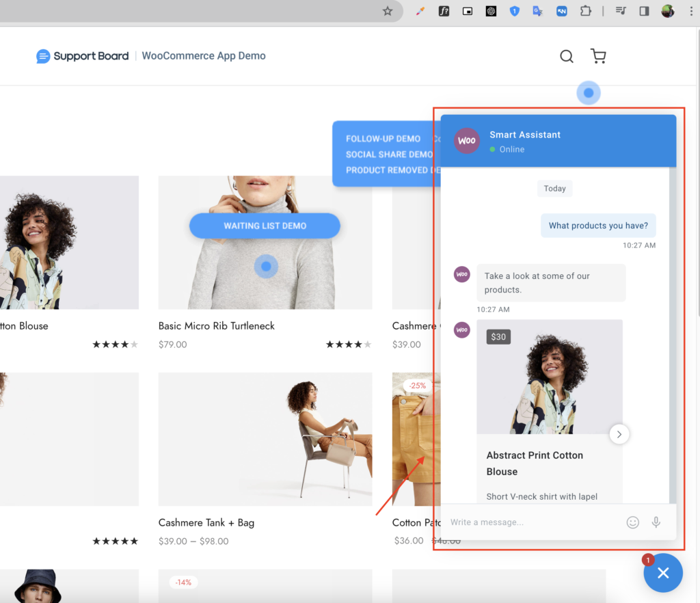Open the shopping cart icon
This screenshot has height=603, width=700.
point(597,56)
